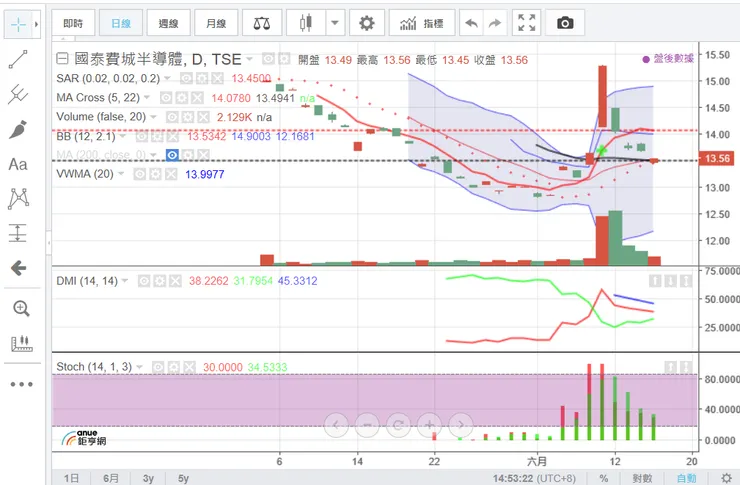Image resolution: width=740 pixels, height=485 pixels.
Task: Open VWMA indicator dropdown arrow
Action: [x=121, y=174]
